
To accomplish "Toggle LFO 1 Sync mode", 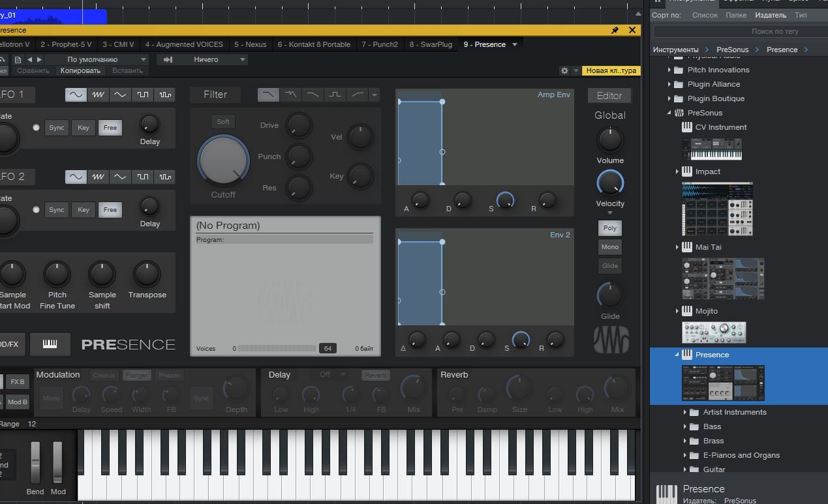I will pos(57,128).
